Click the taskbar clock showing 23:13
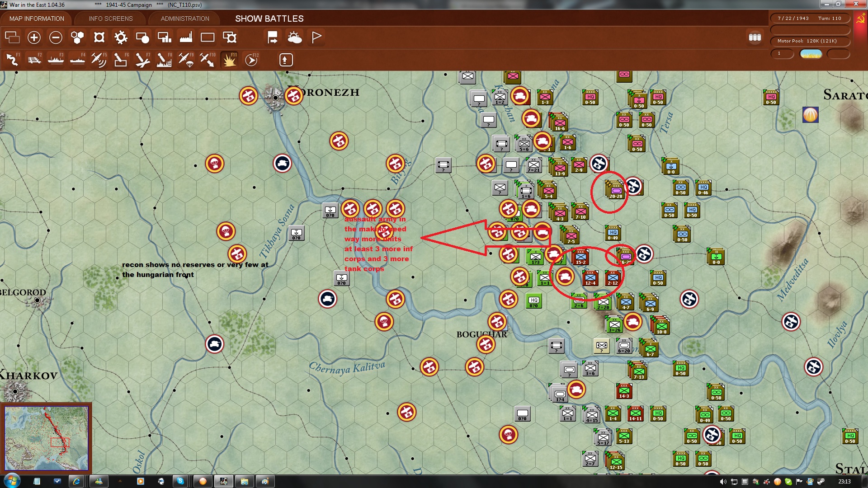The height and width of the screenshot is (488, 868). pos(844,482)
